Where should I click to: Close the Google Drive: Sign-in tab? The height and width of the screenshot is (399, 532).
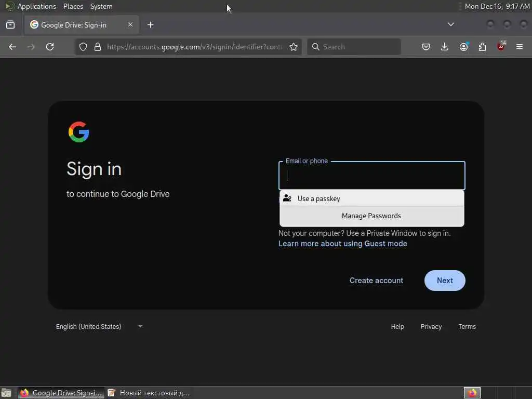[130, 24]
